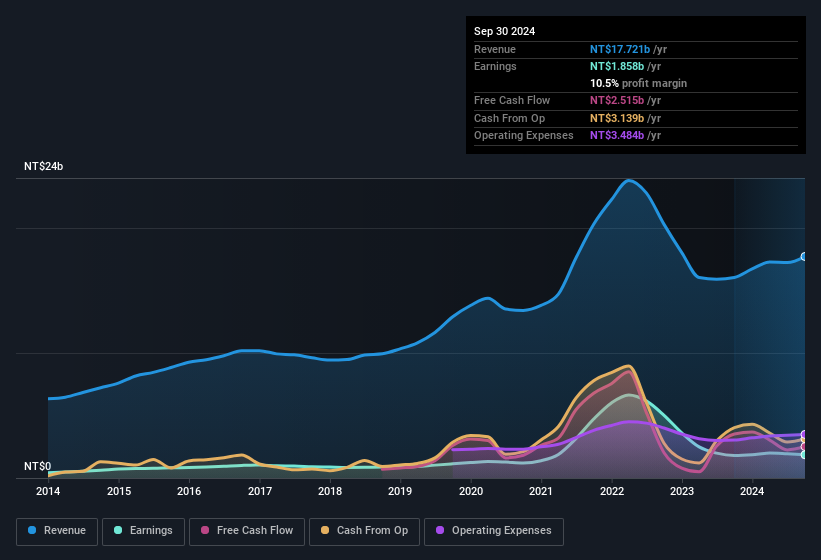The height and width of the screenshot is (560, 821).
Task: Click the 2014 x-axis label
Action: point(48,491)
